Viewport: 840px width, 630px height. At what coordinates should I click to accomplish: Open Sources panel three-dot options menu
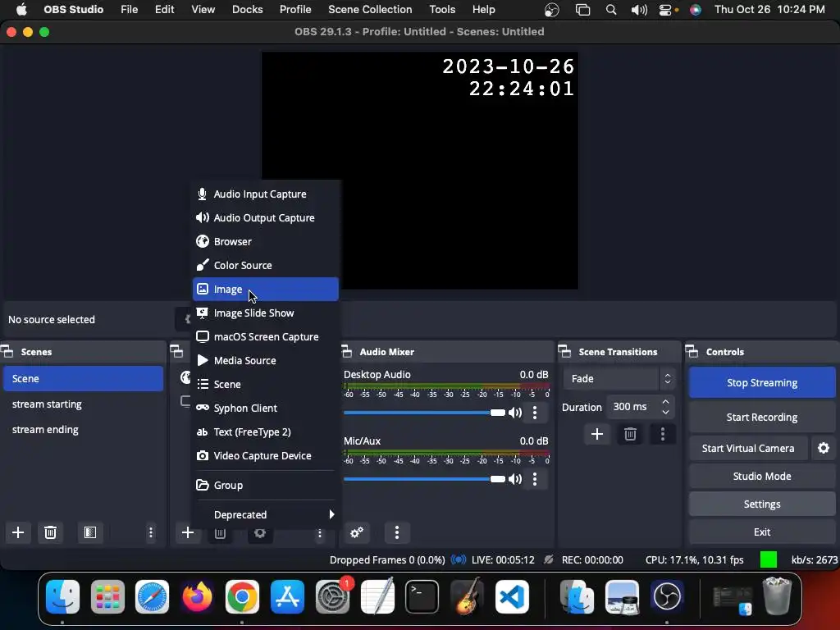click(x=320, y=533)
